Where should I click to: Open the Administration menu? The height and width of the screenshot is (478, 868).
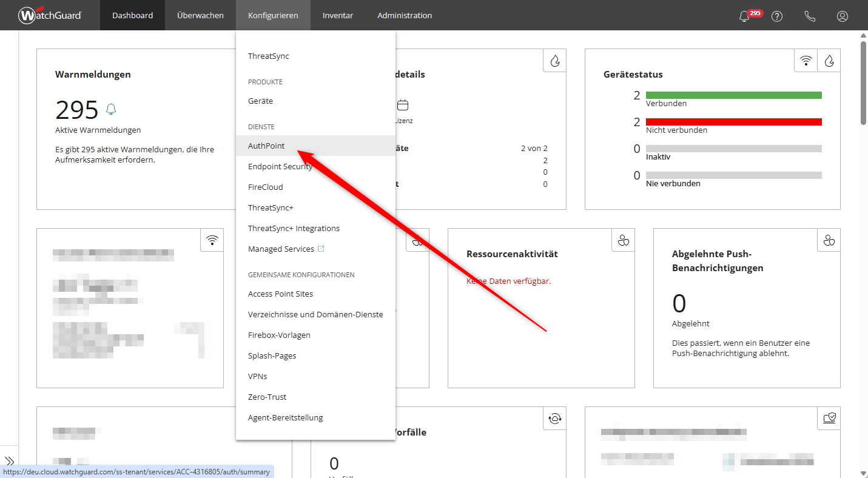(405, 15)
